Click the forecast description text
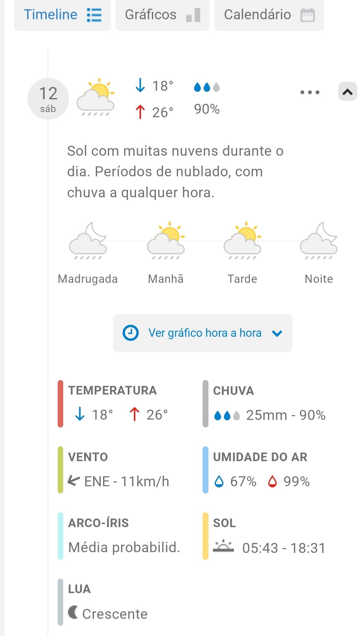364x636 pixels. pyautogui.click(x=175, y=171)
